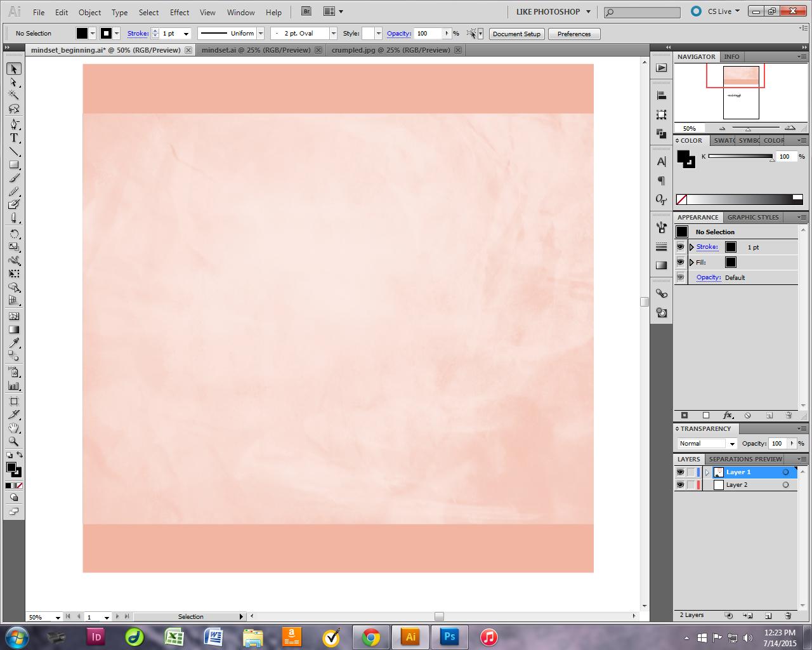This screenshot has height=650, width=812.
Task: Click Preferences button
Action: point(574,34)
